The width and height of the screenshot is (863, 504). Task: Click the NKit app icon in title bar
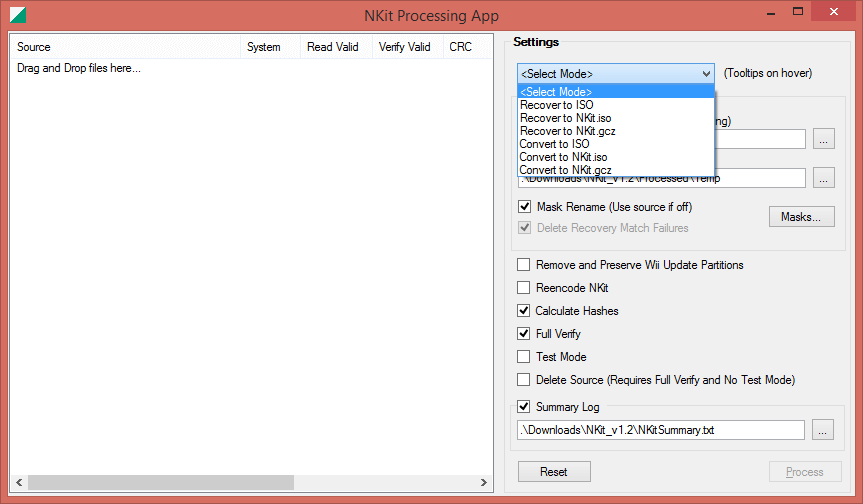18,14
